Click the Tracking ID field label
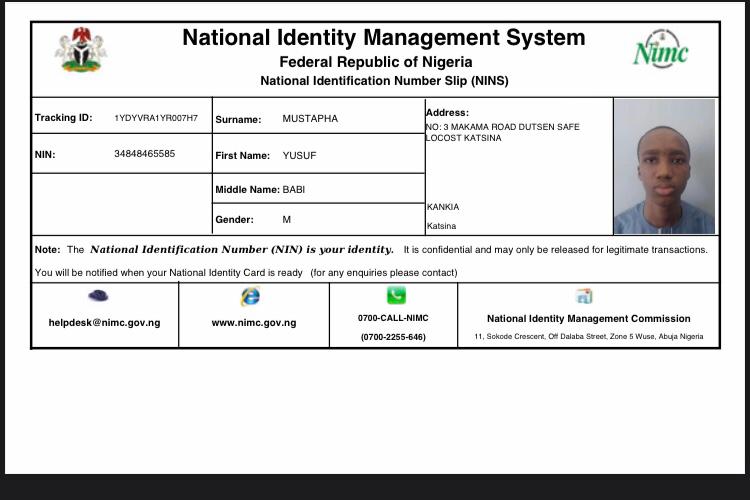The height and width of the screenshot is (500, 750). coord(63,118)
